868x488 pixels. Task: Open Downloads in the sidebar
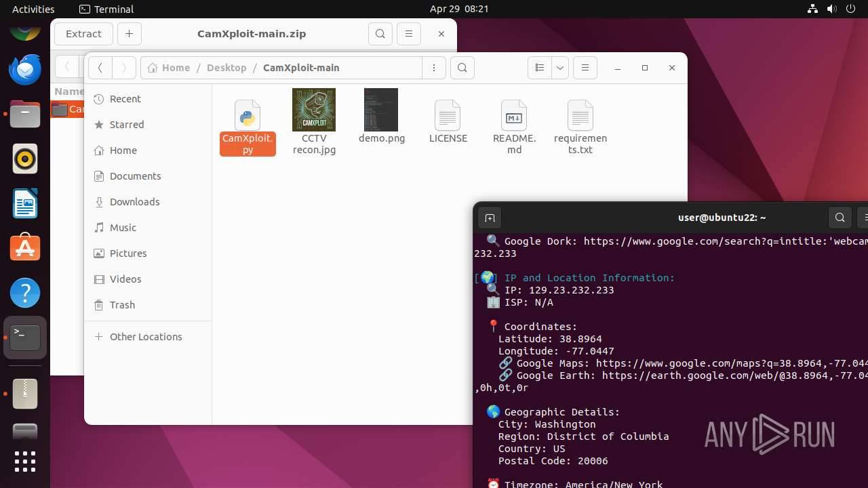[x=148, y=202]
